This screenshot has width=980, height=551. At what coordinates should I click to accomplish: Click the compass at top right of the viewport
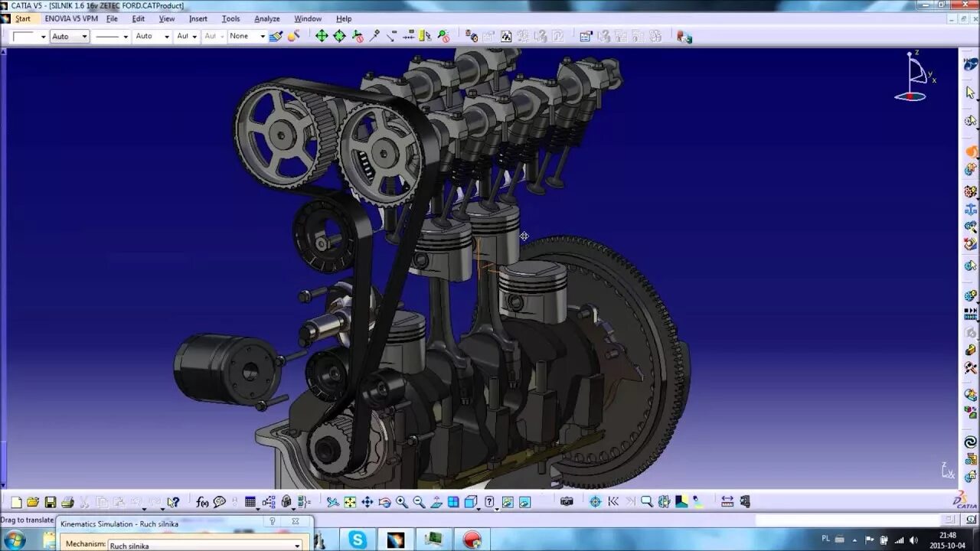914,76
